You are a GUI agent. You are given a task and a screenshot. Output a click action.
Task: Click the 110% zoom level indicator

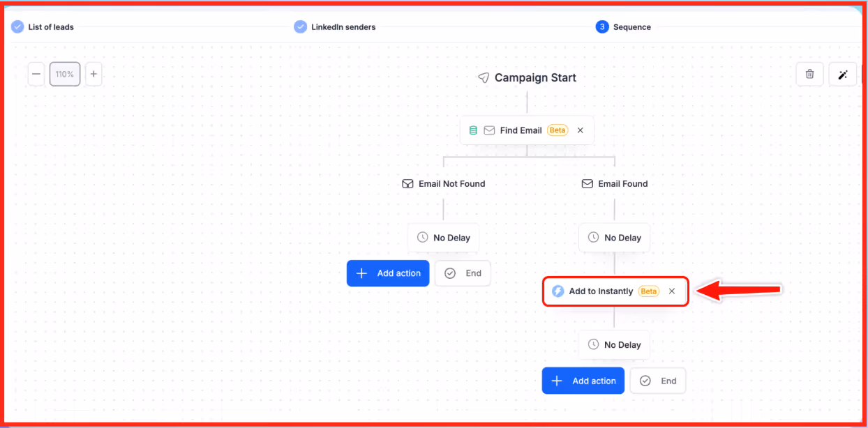coord(65,74)
